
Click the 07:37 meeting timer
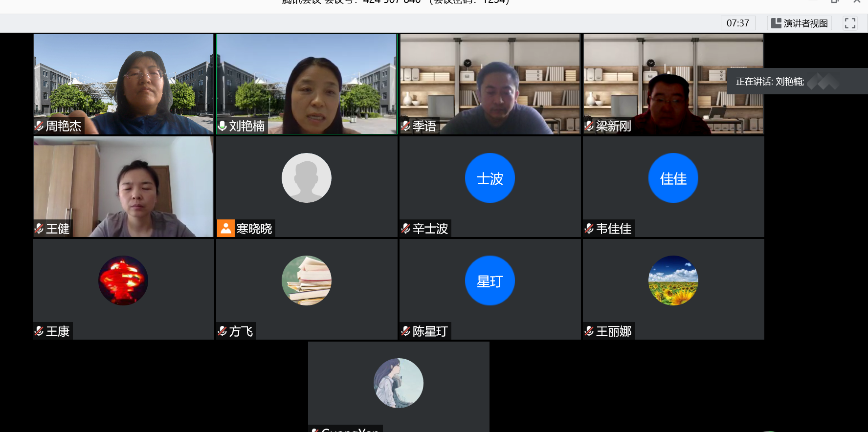point(737,23)
